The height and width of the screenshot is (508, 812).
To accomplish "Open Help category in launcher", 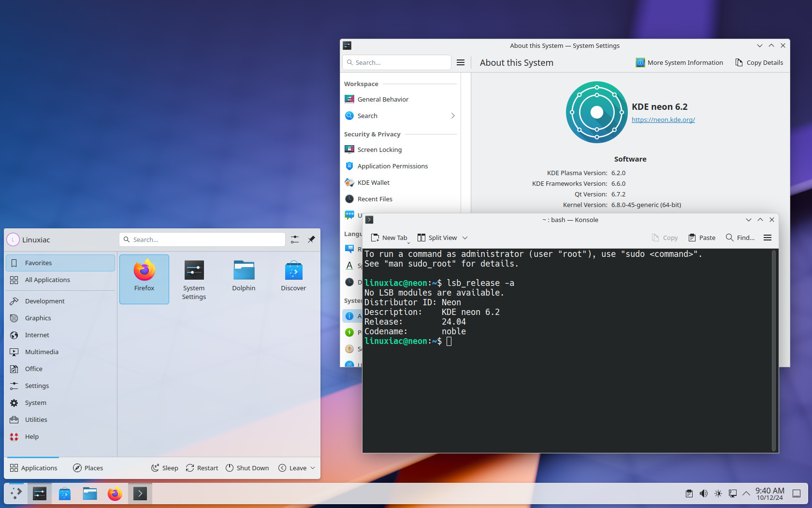I will [x=60, y=436].
